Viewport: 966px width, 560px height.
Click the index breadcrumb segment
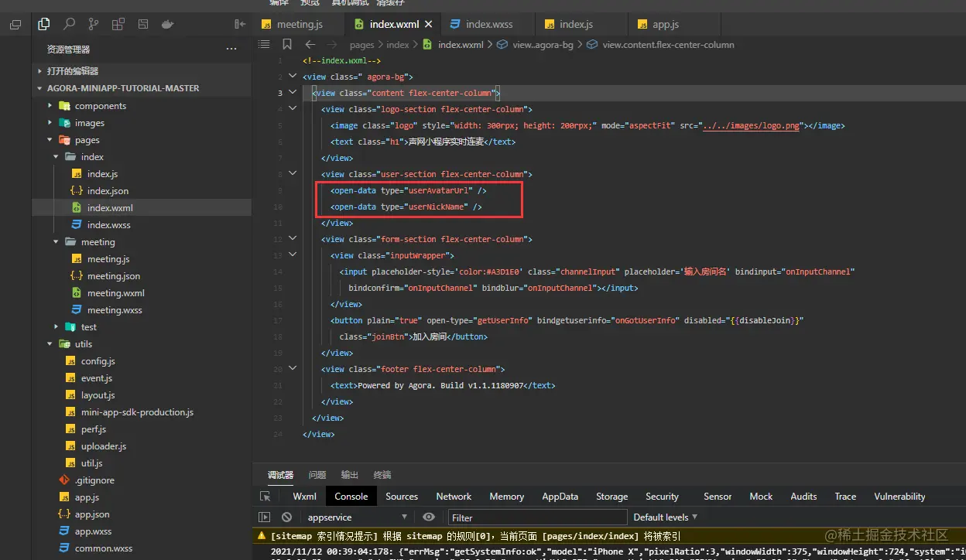point(398,44)
